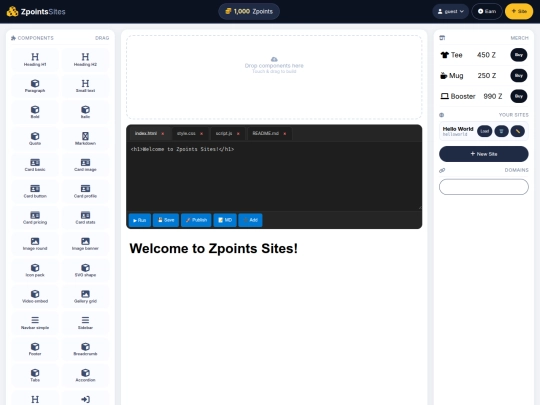540x405 pixels.
Task: Close the README.md tab
Action: (x=285, y=134)
